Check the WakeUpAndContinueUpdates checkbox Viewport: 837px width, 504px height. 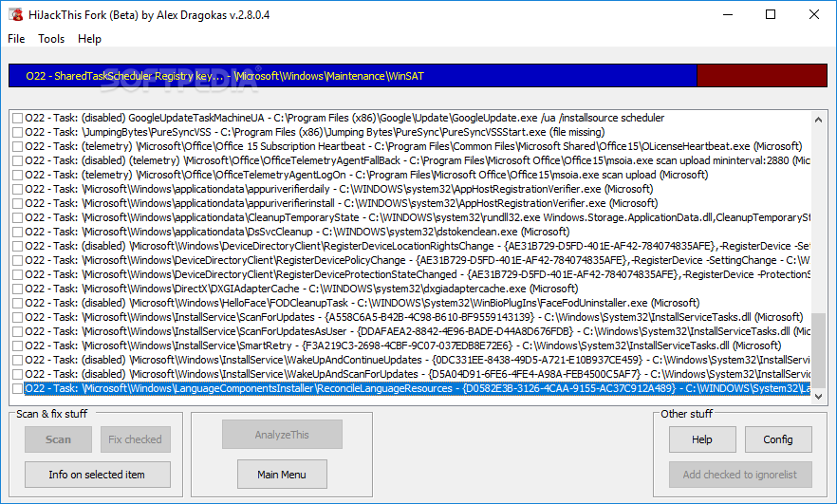[x=18, y=360]
